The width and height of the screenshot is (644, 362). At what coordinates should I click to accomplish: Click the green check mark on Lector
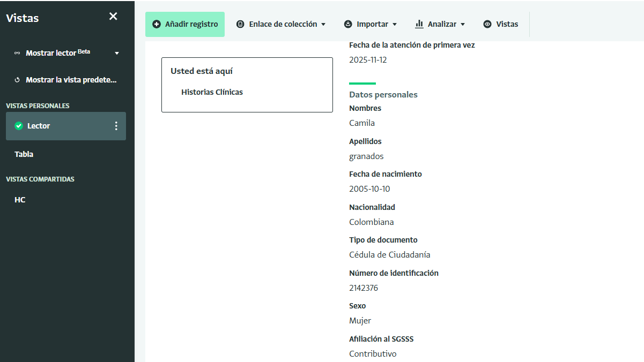tap(19, 126)
